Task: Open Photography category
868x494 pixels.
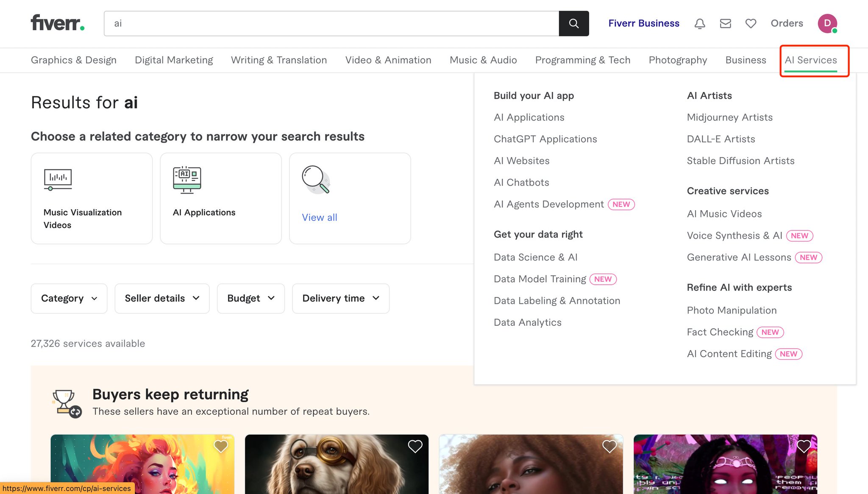Action: (x=678, y=60)
